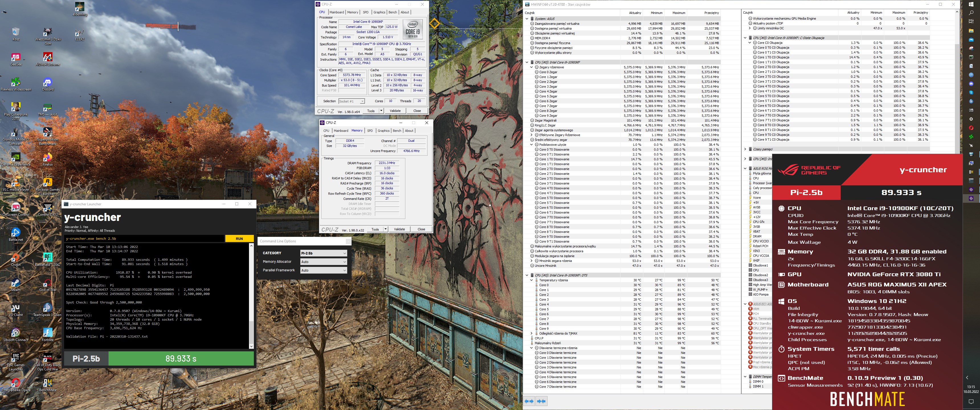Expand the Efektywne Zegary Rdzeniowe node
The width and height of the screenshot is (980, 410).
pos(532,135)
